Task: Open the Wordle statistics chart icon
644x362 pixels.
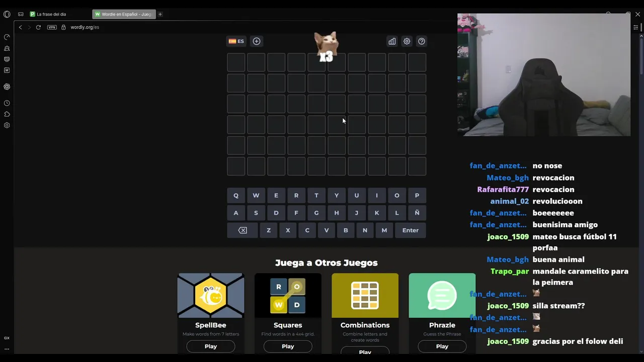Action: [392, 41]
